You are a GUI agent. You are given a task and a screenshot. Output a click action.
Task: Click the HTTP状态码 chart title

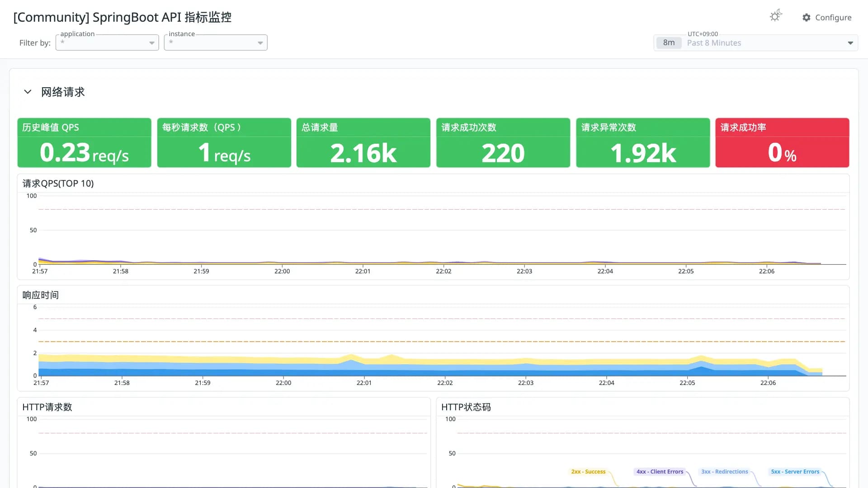[466, 407]
